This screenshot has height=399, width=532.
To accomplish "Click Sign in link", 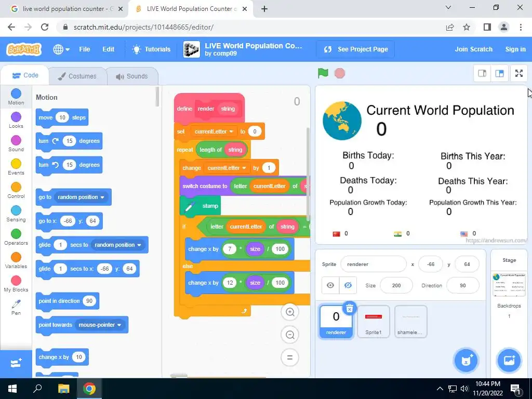I will [515, 49].
